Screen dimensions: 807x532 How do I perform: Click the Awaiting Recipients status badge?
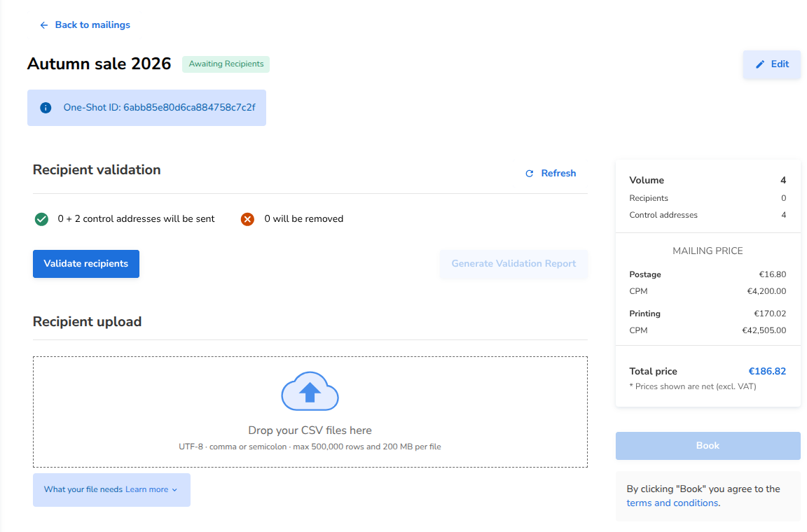coord(226,64)
